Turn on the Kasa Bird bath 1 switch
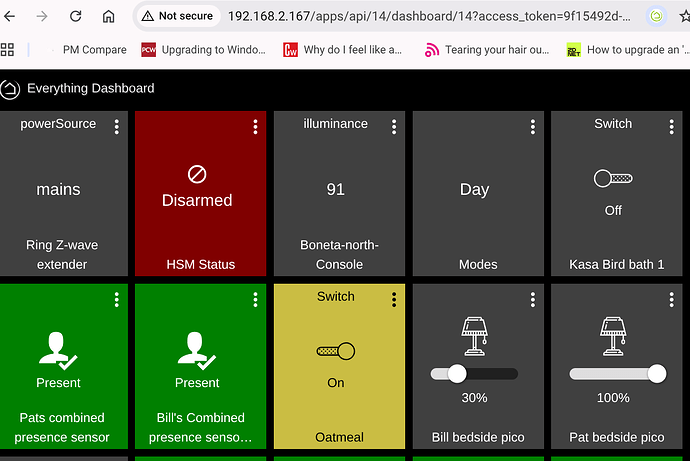The width and height of the screenshot is (690, 461). click(x=613, y=179)
